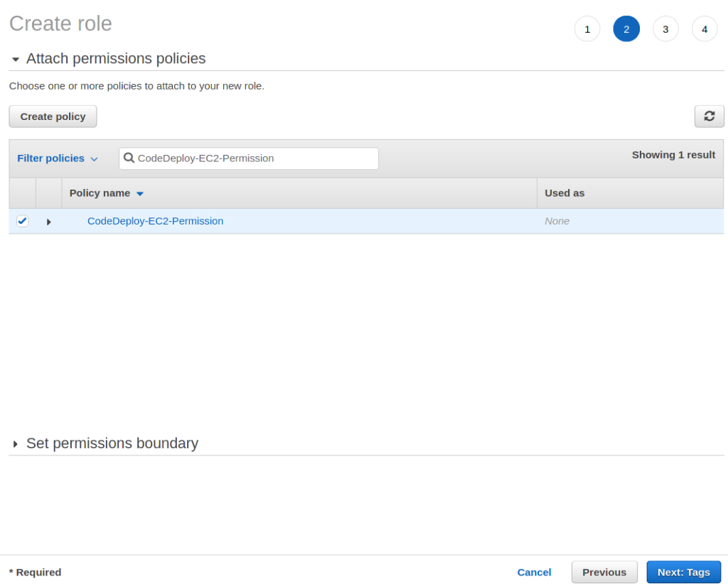Expand the Set permissions boundary section
This screenshot has width=728, height=584.
point(15,443)
